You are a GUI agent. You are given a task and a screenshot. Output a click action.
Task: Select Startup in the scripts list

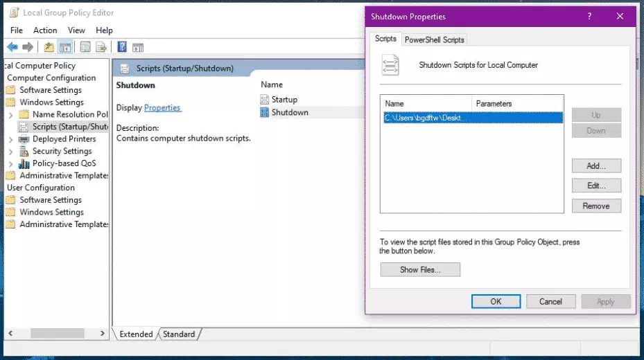[x=284, y=100]
